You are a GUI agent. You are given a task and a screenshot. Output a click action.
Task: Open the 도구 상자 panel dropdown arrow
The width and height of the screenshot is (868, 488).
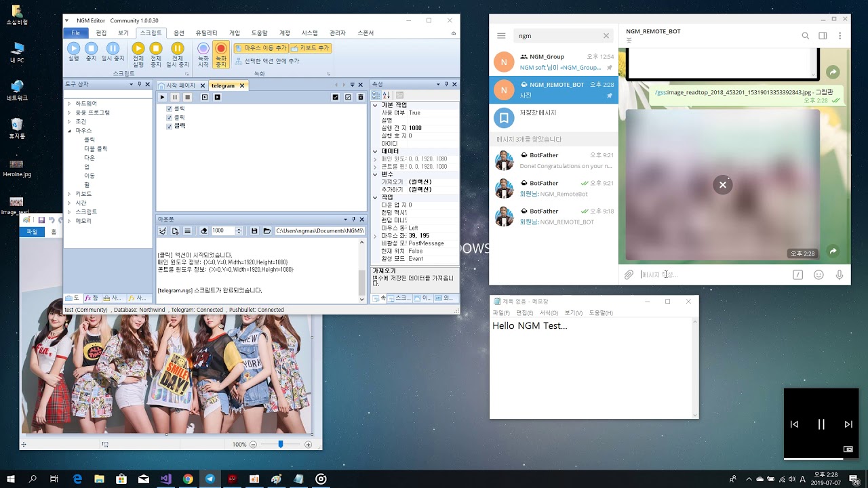coord(131,85)
